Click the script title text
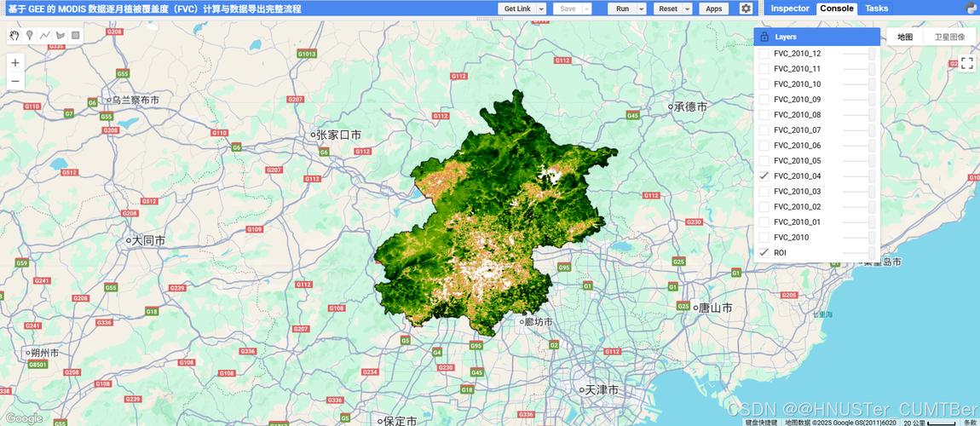980x426 pixels. [x=154, y=9]
